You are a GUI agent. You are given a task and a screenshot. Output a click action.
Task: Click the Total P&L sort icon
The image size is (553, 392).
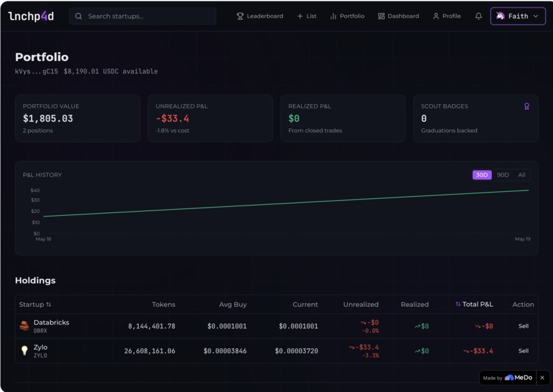tap(458, 304)
